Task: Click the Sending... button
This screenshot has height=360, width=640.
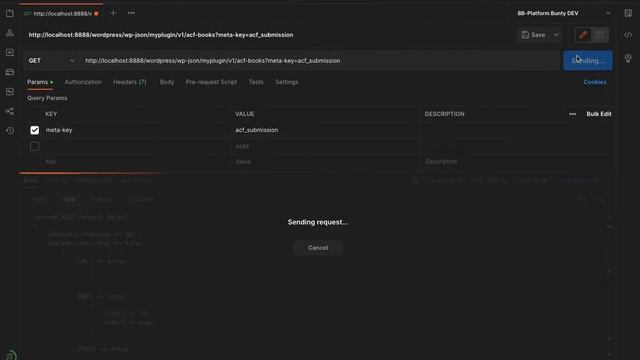Action: 587,60
